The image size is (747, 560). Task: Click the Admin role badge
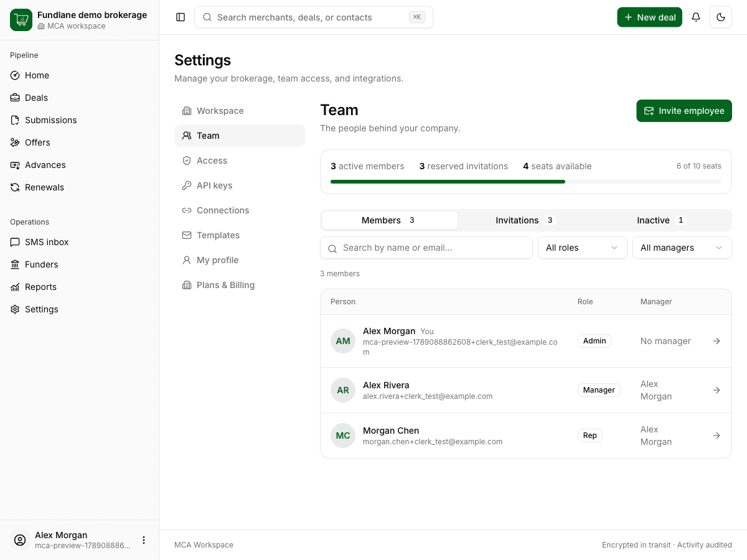pos(594,341)
